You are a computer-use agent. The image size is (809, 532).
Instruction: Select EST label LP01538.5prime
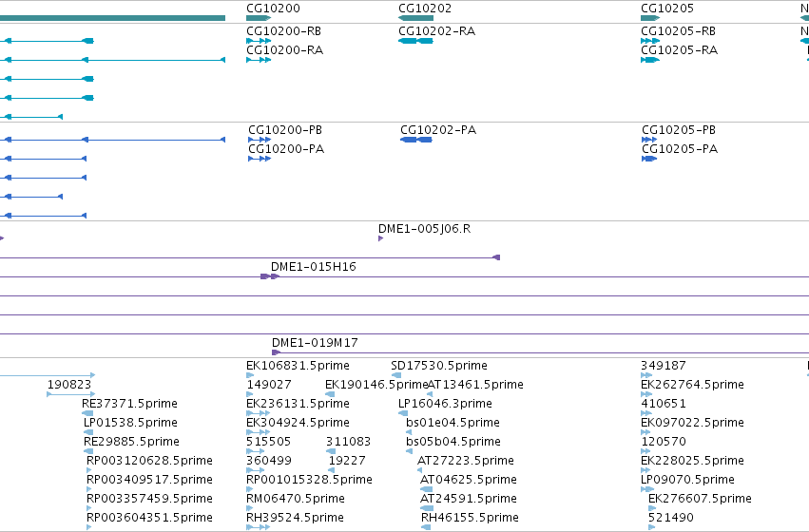(130, 423)
